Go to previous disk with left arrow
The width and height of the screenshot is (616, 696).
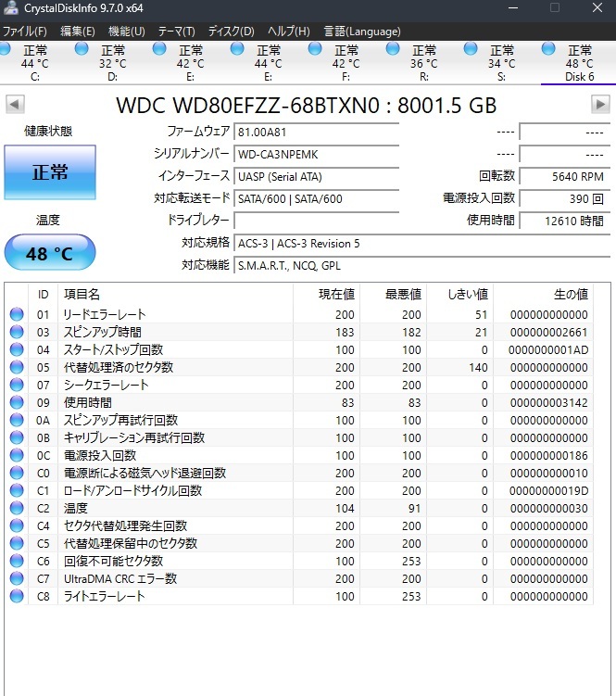point(15,106)
